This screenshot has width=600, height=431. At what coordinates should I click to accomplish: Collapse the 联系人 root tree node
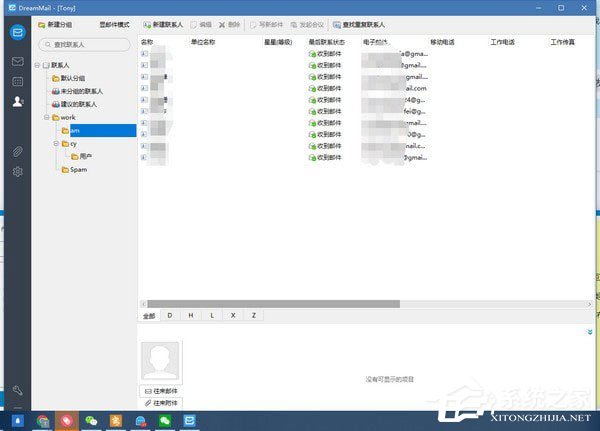pos(38,65)
